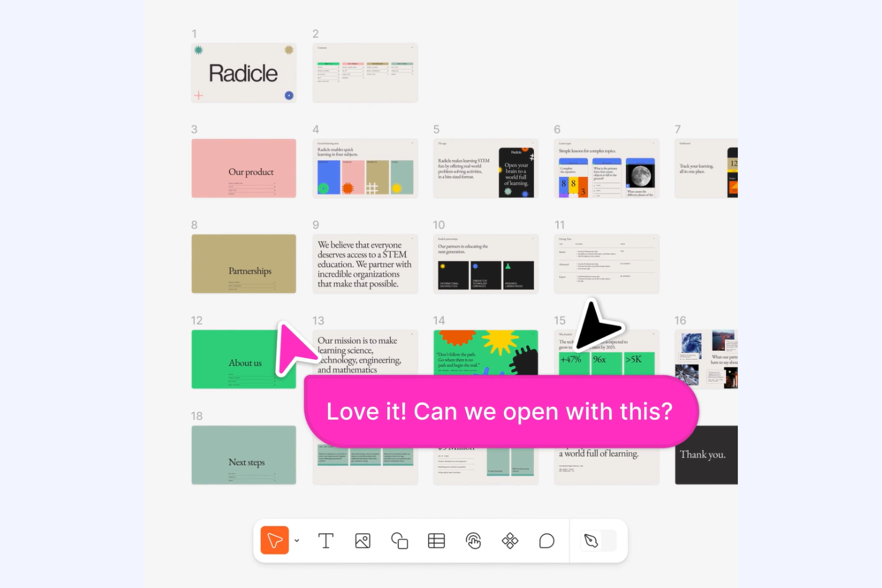882x588 pixels.
Task: Open the interactive elements tap-hand tool
Action: click(x=473, y=541)
